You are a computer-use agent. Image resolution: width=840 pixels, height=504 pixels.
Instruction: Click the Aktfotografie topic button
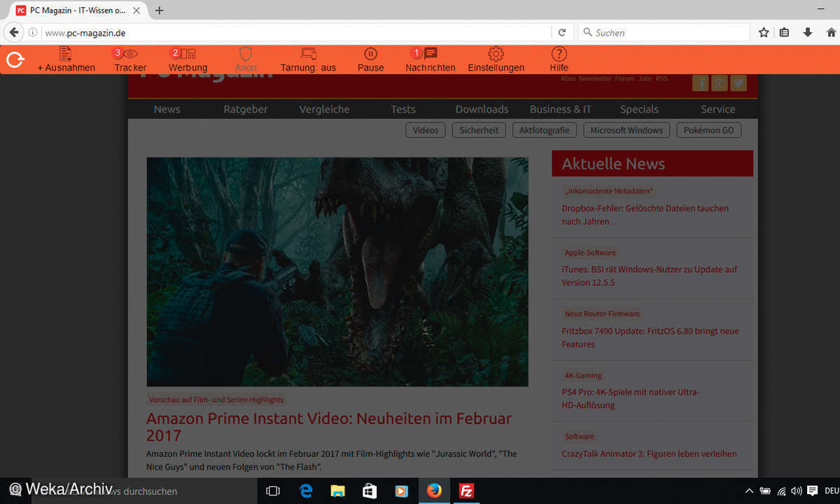pyautogui.click(x=545, y=130)
